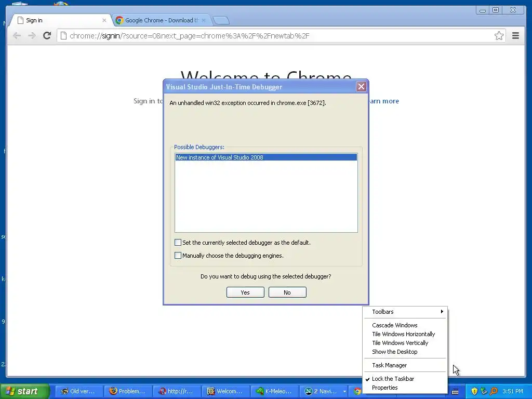
Task: Click the keyboard tray icon
Action: 455,392
